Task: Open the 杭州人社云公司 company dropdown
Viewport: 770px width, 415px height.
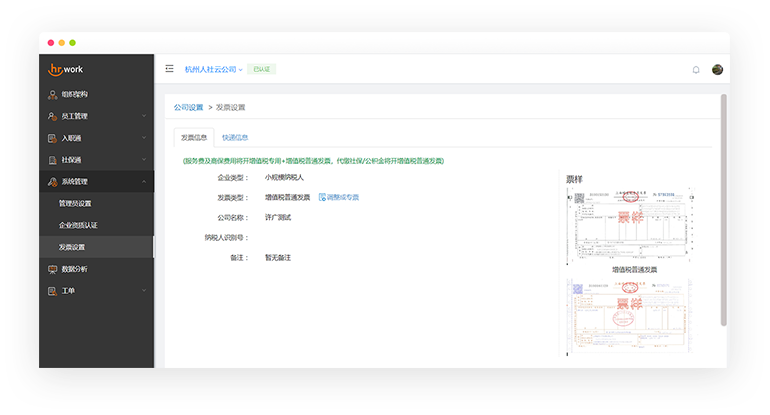Action: tap(213, 69)
